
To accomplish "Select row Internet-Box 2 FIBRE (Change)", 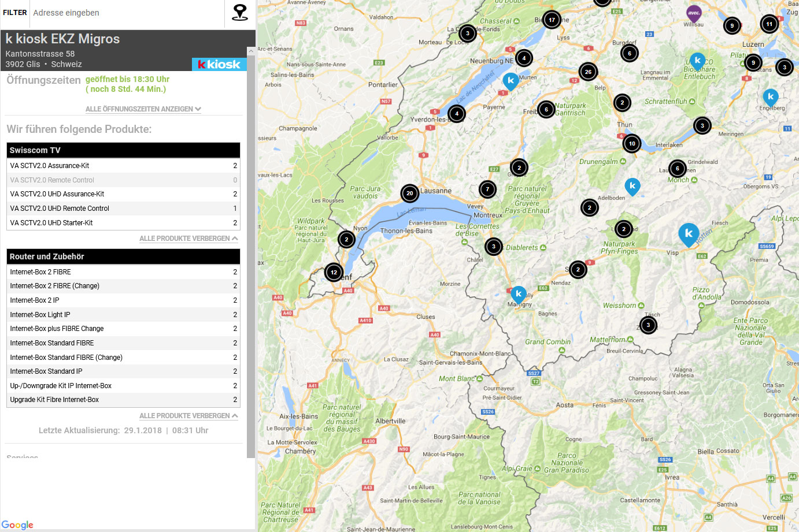I will click(123, 286).
